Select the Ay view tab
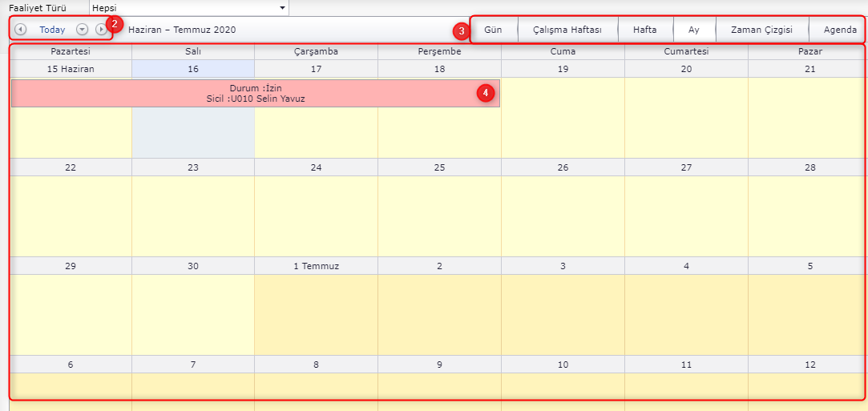The width and height of the screenshot is (868, 411). (694, 30)
